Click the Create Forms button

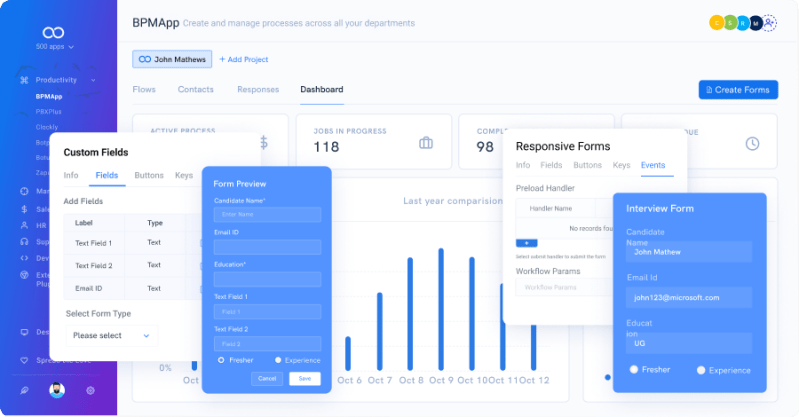click(738, 90)
